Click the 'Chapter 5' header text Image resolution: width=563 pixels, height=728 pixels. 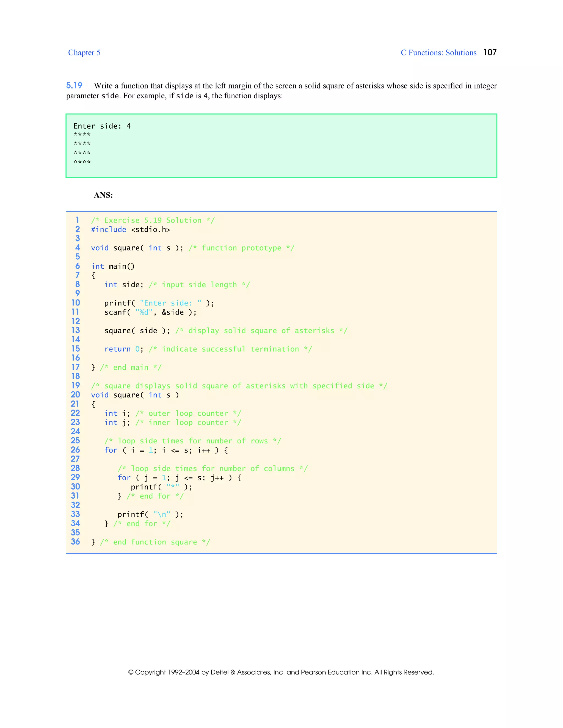(x=84, y=53)
